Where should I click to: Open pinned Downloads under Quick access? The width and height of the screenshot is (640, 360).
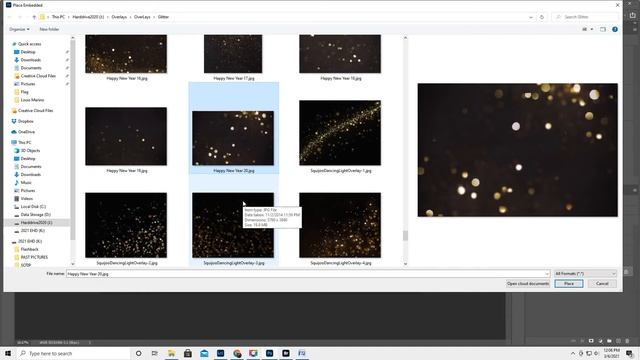point(31,60)
